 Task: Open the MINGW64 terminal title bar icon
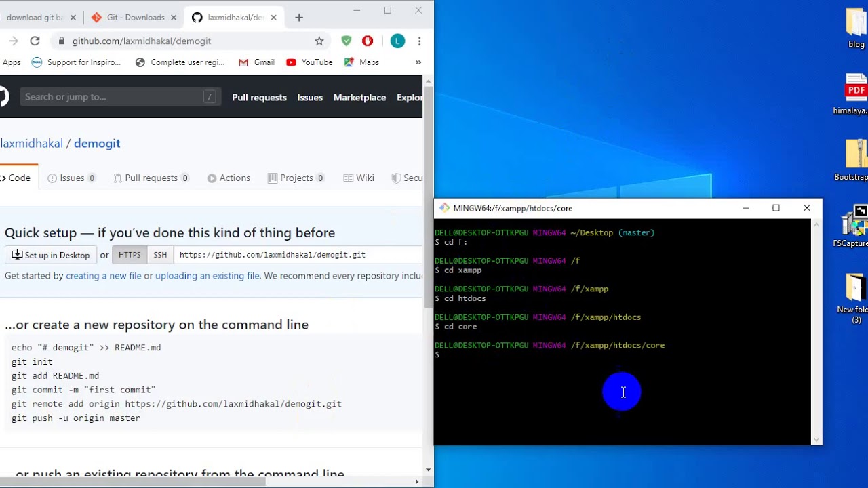coord(444,208)
